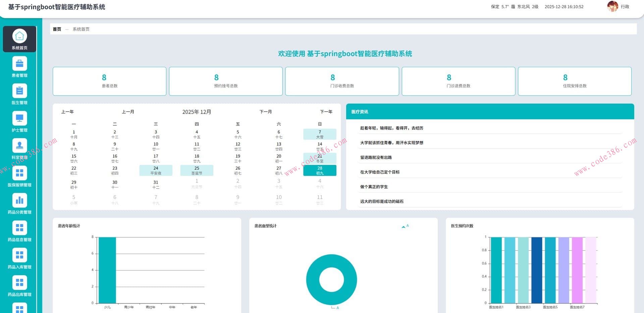644x313 pixels.
Task: Return to 系统首页 via the sidebar
Action: tap(19, 39)
